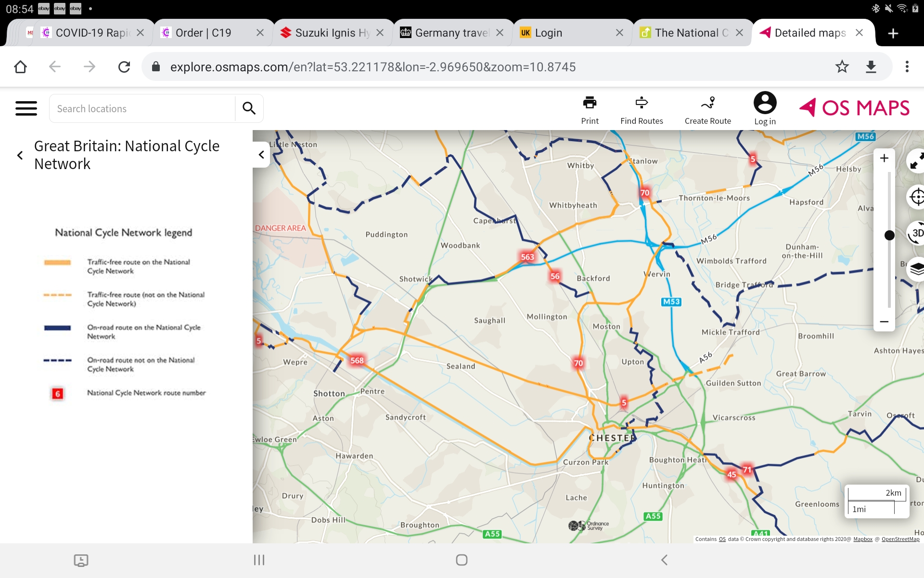Screen dimensions: 924x578
Task: Tap Android home button
Action: [462, 560]
